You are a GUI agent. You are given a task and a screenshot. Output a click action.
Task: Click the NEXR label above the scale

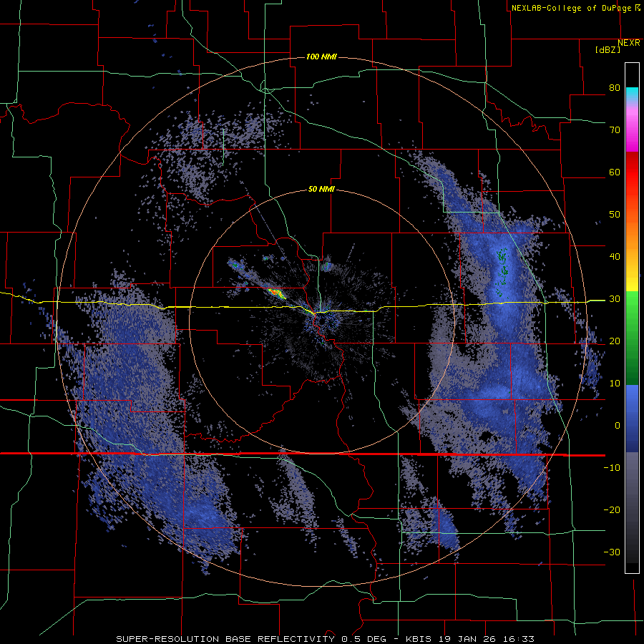coord(629,43)
